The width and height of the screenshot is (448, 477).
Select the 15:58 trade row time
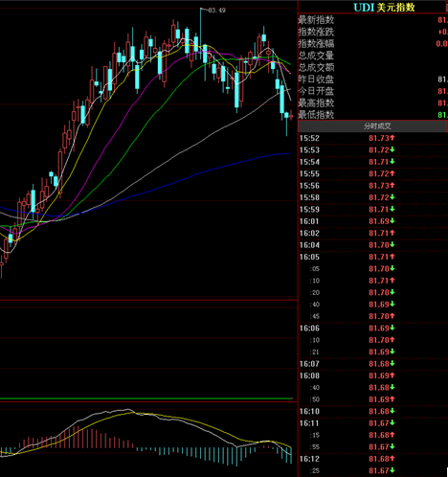click(x=309, y=197)
